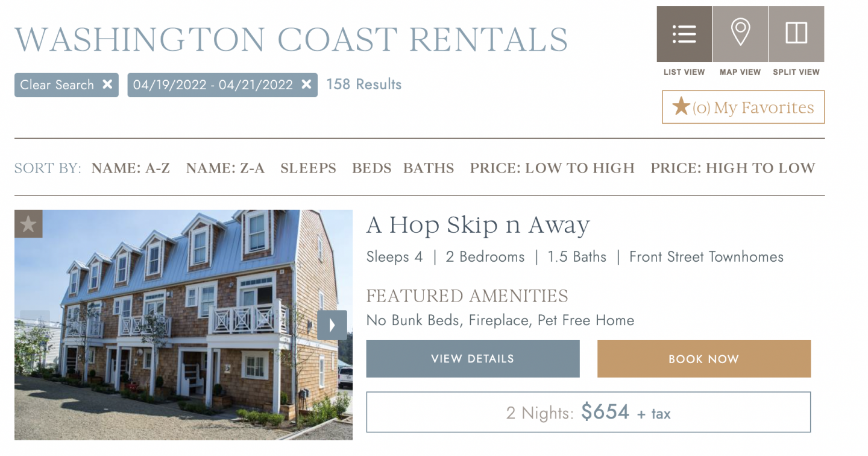Sort listings by Sleeps

tap(308, 168)
